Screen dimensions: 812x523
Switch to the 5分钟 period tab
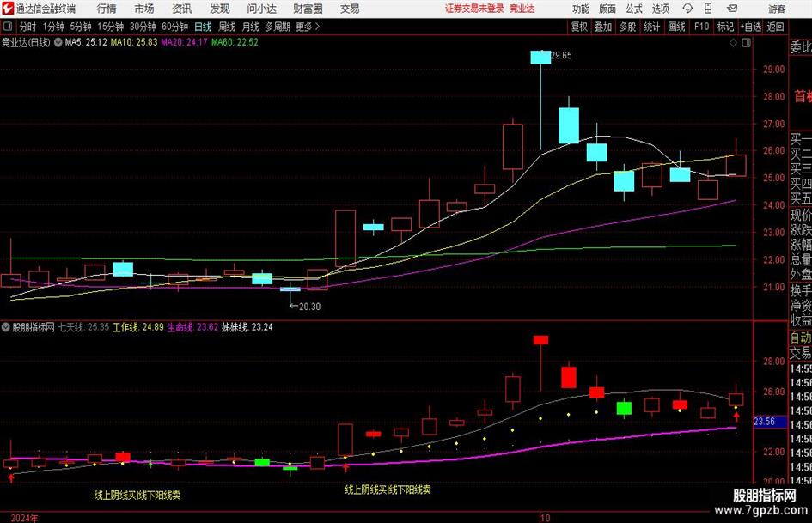80,27
